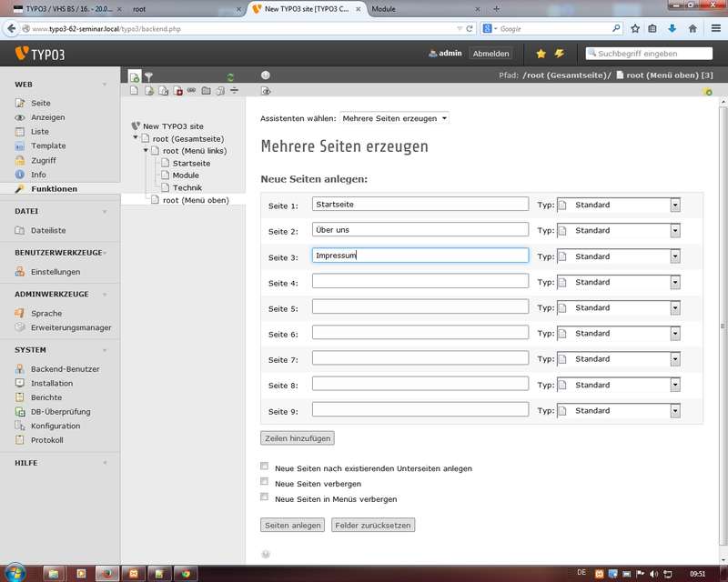Collapse the WEB module group
Image resolution: width=728 pixels, height=582 pixels.
click(105, 85)
